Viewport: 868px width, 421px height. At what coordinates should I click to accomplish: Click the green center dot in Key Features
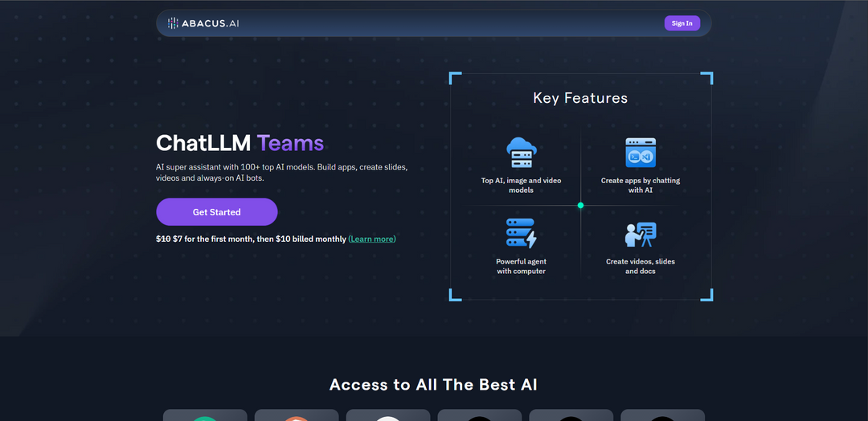(580, 205)
